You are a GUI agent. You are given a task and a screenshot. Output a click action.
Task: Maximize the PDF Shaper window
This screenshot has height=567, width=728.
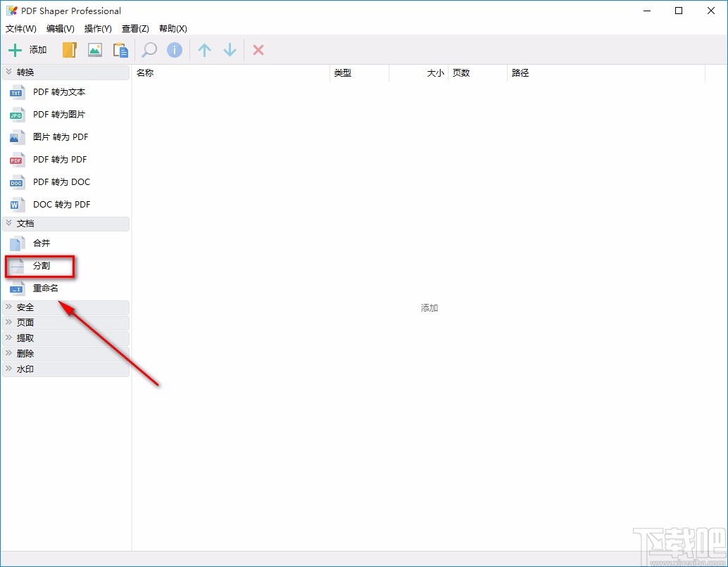tap(678, 11)
